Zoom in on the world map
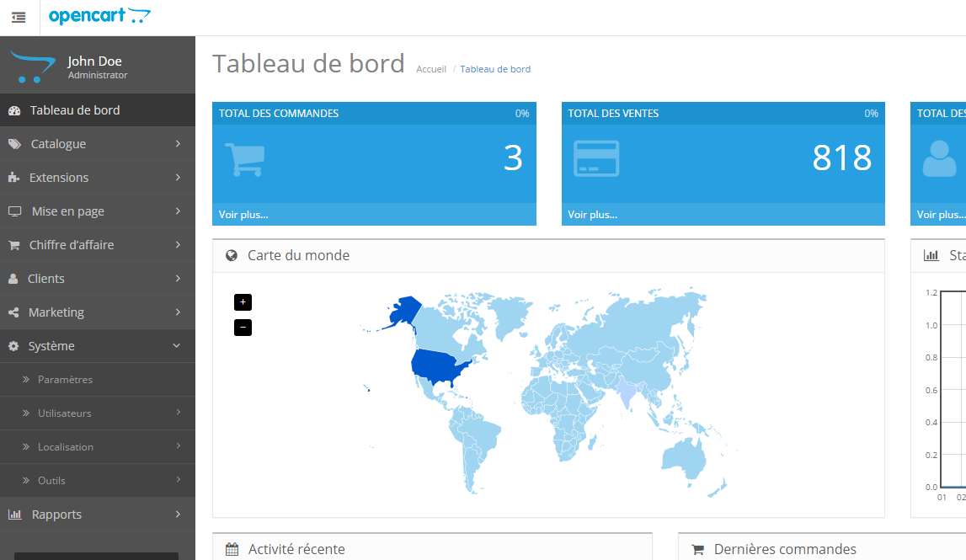The width and height of the screenshot is (966, 560). (243, 301)
